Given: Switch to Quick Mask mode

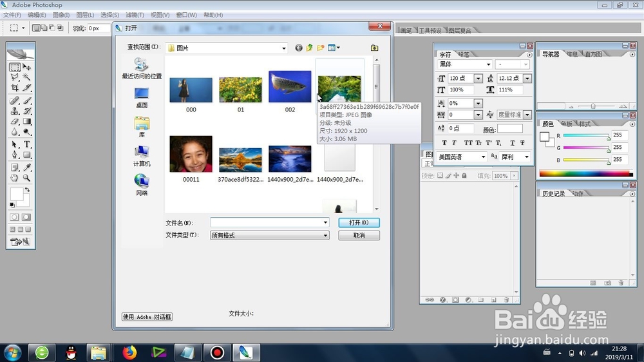Looking at the screenshot, I should (26, 217).
